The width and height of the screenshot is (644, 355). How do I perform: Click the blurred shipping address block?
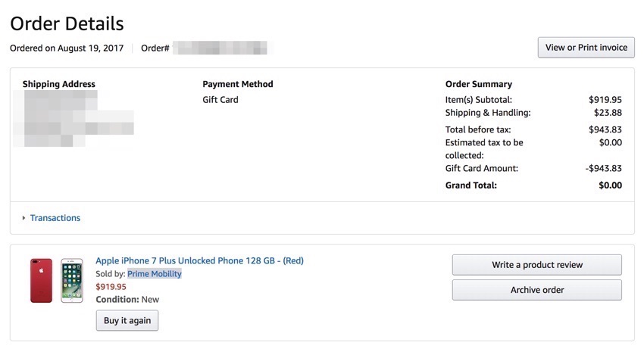[74, 119]
